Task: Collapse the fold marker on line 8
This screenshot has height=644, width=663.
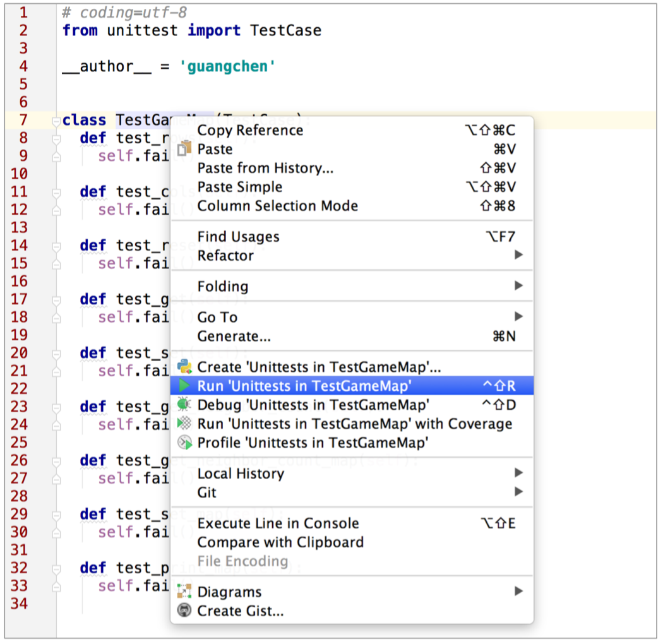Action: (x=56, y=139)
